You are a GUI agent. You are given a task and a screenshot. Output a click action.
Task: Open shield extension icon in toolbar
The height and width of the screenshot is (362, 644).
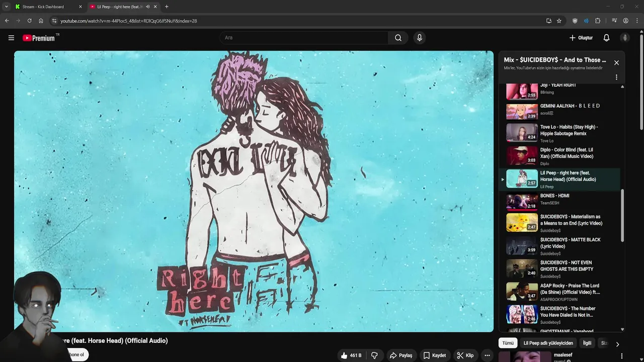click(x=575, y=21)
